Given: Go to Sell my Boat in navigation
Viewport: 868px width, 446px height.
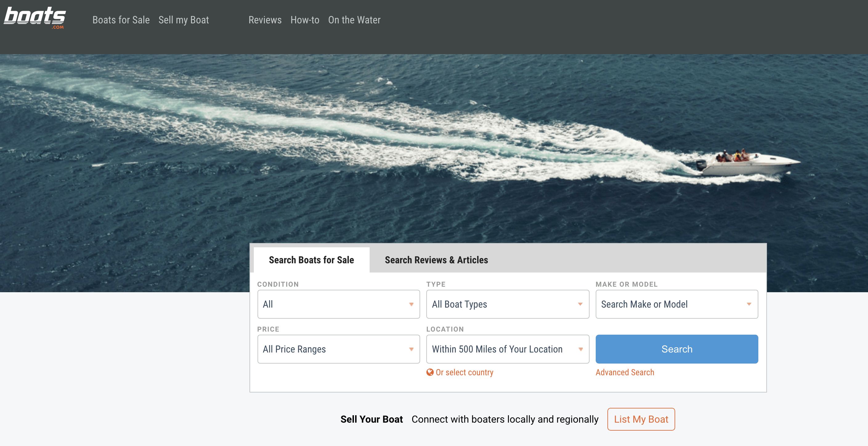Looking at the screenshot, I should click(x=184, y=20).
